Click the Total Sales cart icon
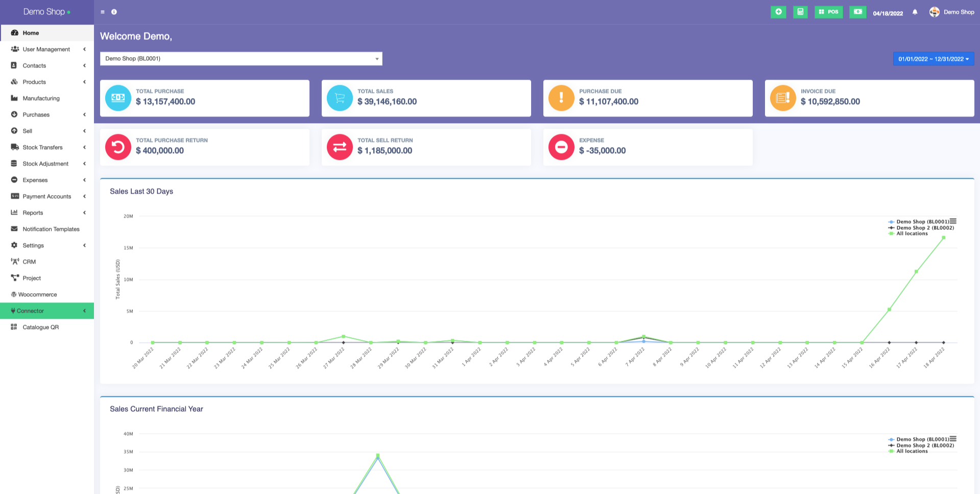980x494 pixels. tap(340, 98)
